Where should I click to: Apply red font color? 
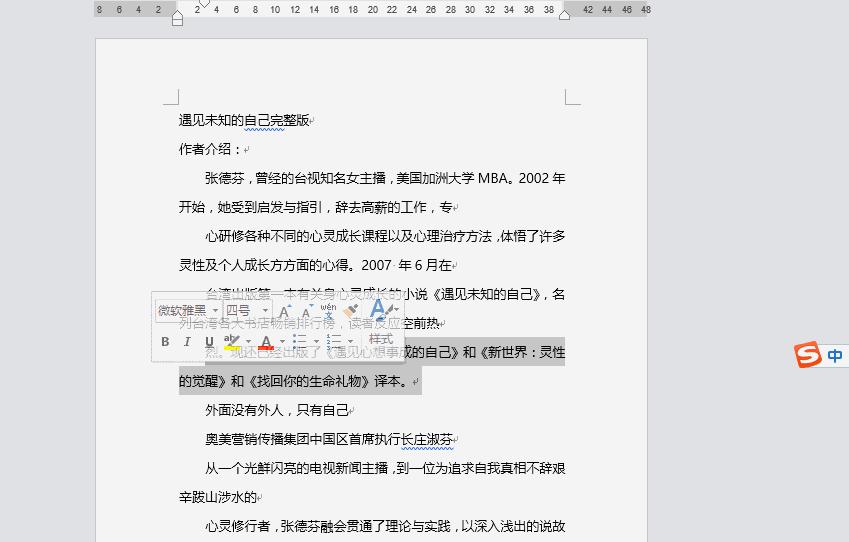tap(266, 342)
